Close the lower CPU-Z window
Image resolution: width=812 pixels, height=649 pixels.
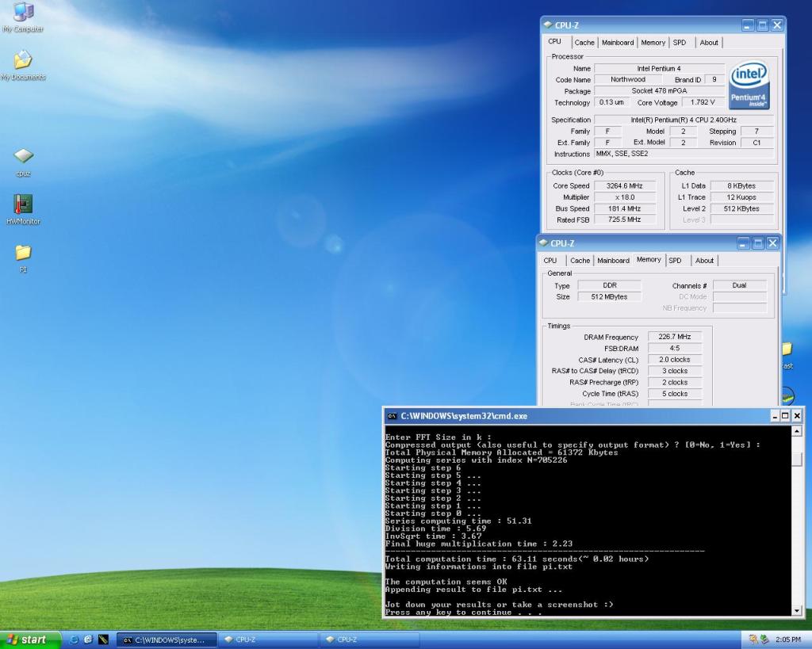tap(772, 242)
